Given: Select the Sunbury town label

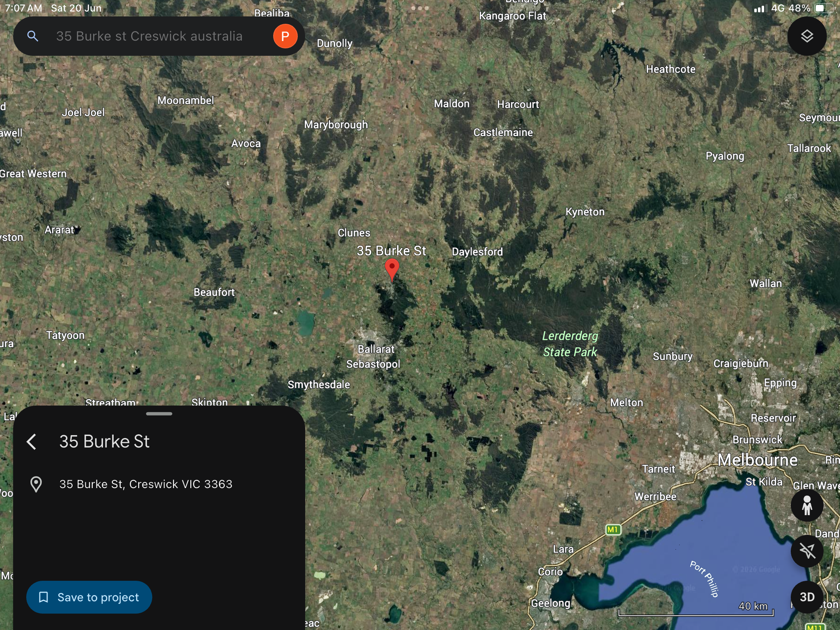Looking at the screenshot, I should 673,356.
